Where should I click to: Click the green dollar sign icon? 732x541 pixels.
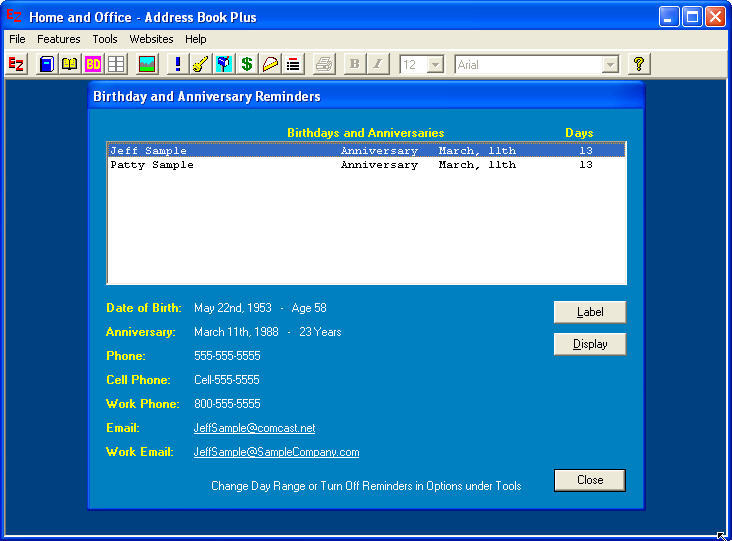pos(247,64)
